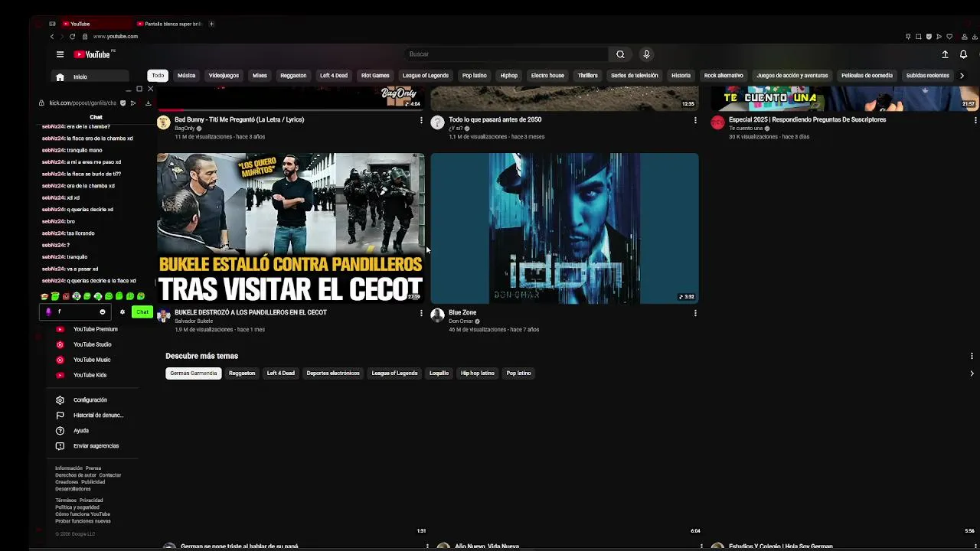Switch to Pantalla blanca browser tab
The height and width of the screenshot is (551, 980).
[x=169, y=24]
